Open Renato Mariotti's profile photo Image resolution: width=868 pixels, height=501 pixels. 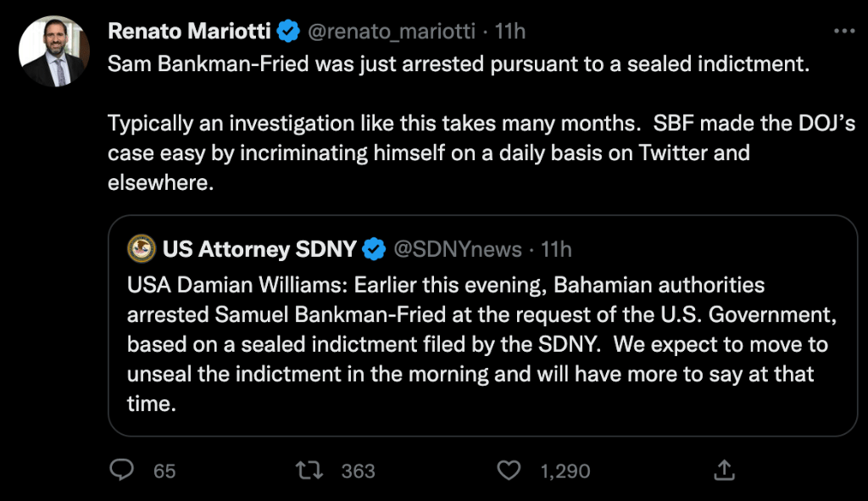[x=54, y=52]
